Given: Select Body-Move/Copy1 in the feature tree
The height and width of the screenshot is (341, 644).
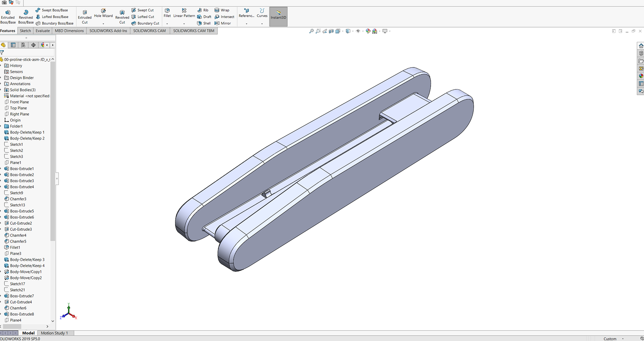Looking at the screenshot, I should tap(23, 272).
